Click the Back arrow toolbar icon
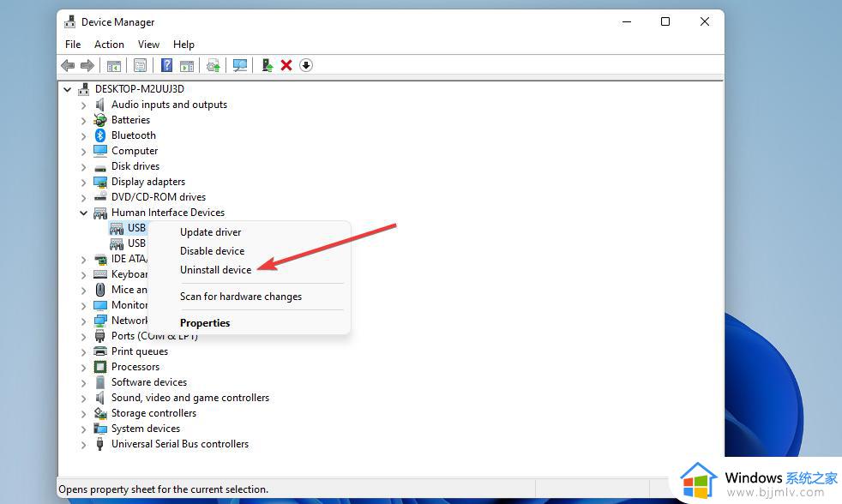 pyautogui.click(x=68, y=65)
